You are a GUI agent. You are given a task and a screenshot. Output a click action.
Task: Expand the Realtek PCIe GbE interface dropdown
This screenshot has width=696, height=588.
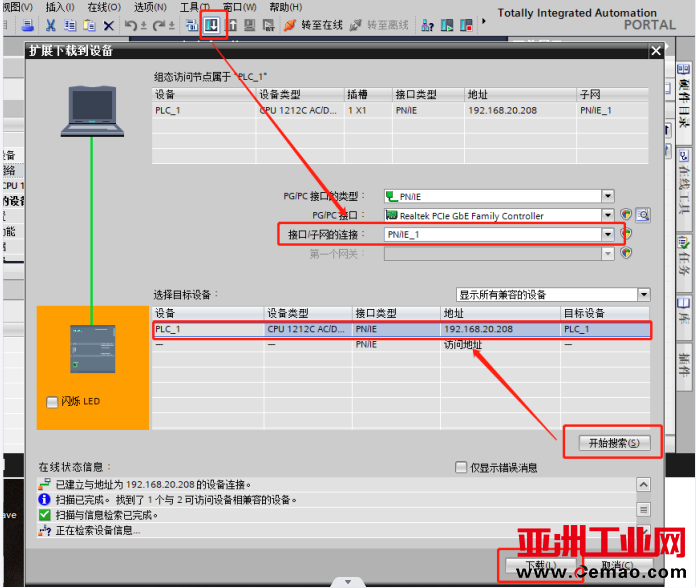point(607,215)
